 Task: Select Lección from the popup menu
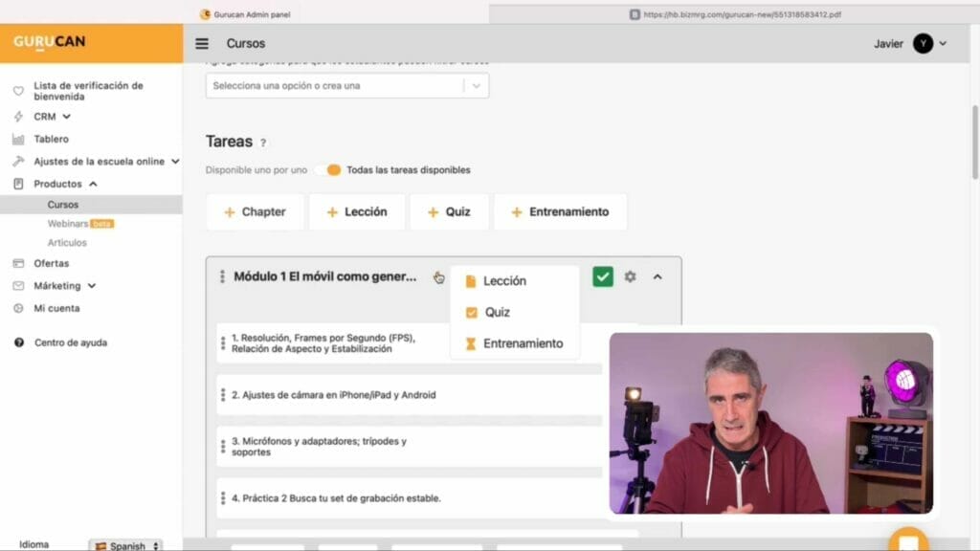click(x=504, y=281)
